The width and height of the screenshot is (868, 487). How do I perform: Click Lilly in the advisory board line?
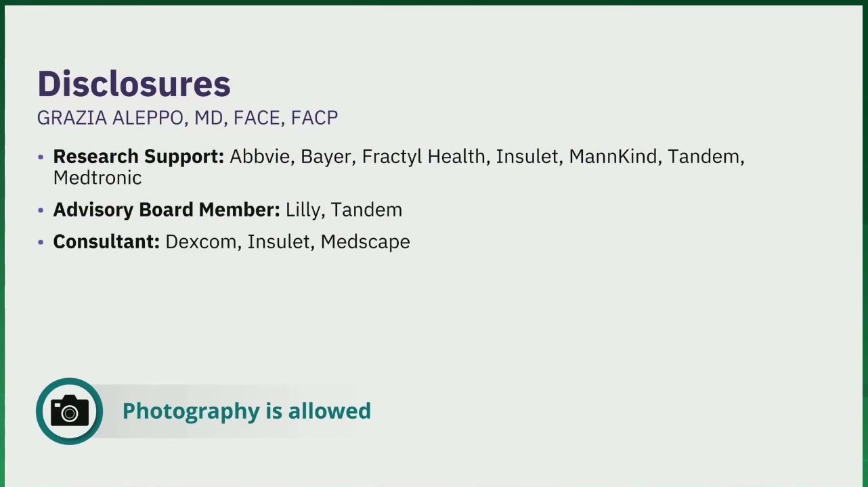[303, 210]
